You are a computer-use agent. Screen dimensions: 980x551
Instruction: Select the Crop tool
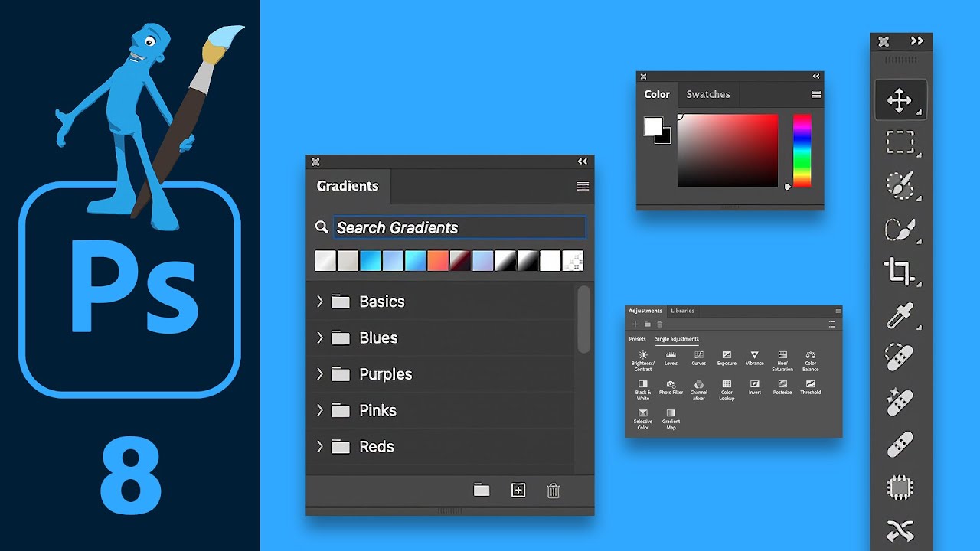[900, 272]
